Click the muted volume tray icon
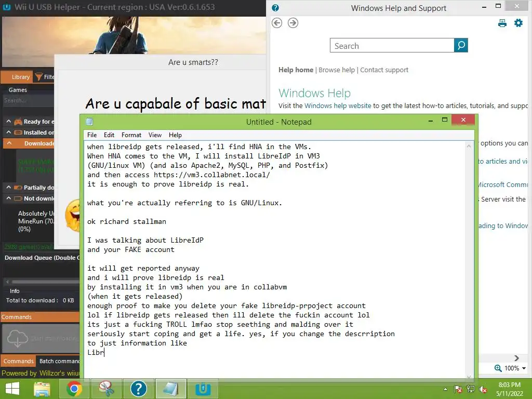Image resolution: width=532 pixels, height=399 pixels. [483, 389]
